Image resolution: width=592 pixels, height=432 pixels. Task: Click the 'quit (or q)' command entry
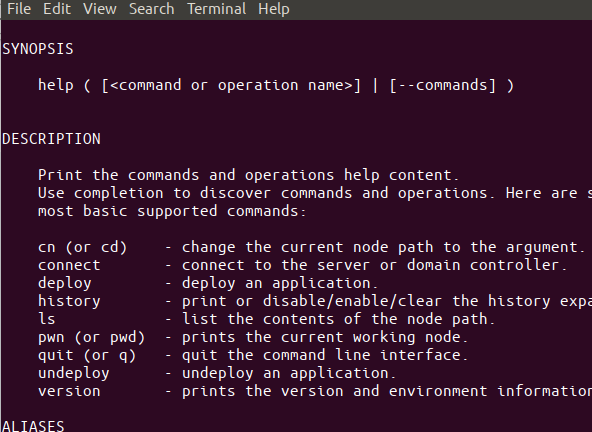[87, 355]
